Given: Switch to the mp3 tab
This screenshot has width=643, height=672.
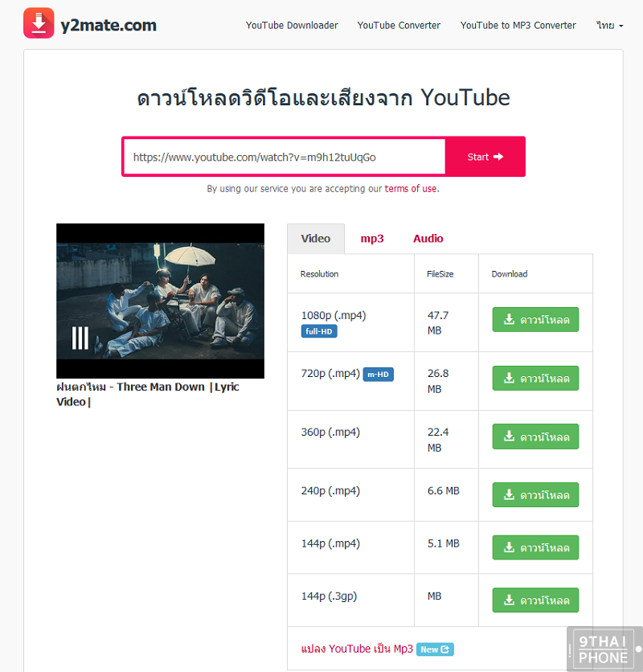Looking at the screenshot, I should (372, 239).
